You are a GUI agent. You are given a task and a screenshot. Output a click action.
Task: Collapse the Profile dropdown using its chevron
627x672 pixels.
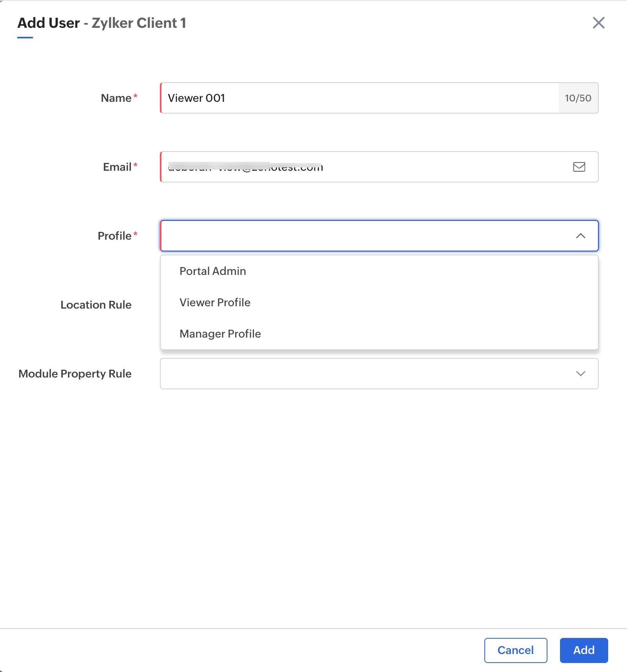[x=580, y=236]
